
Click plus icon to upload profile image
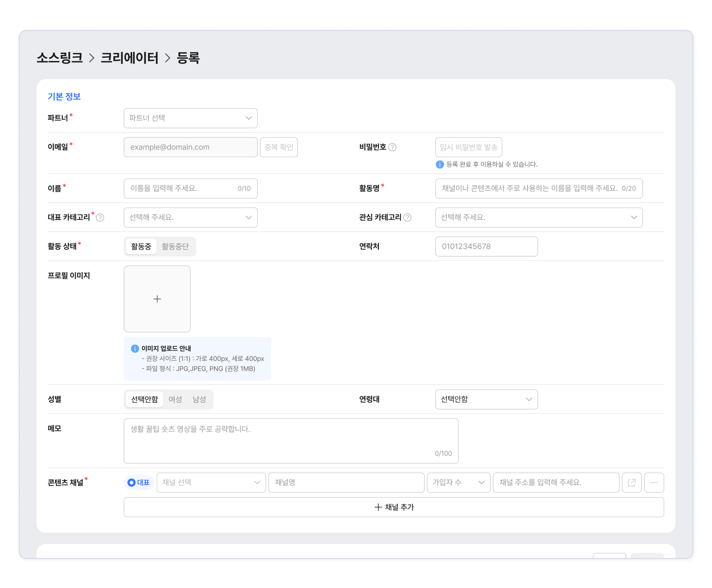point(157,299)
